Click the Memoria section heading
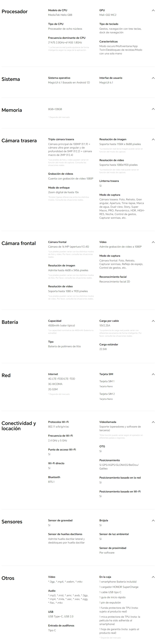This screenshot has width=158, height=644. [x=12, y=110]
